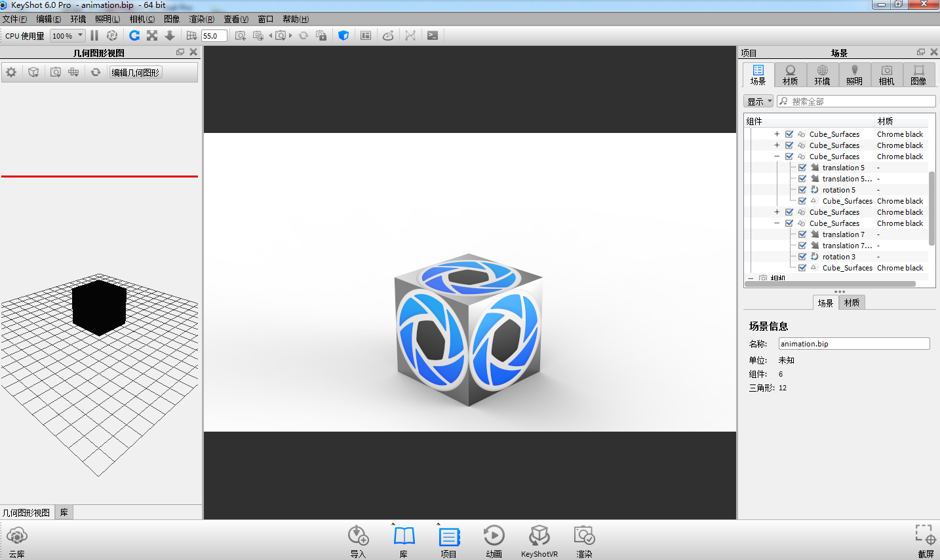Uncheck the translation 5… checkbox
Screen dimensions: 940x560
[802, 179]
